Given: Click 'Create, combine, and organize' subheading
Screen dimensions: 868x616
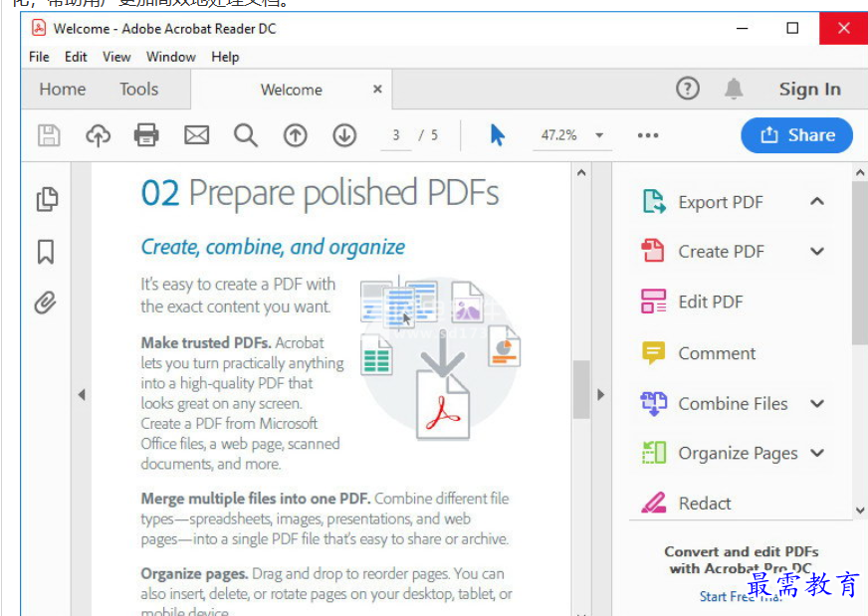Looking at the screenshot, I should click(x=273, y=247).
